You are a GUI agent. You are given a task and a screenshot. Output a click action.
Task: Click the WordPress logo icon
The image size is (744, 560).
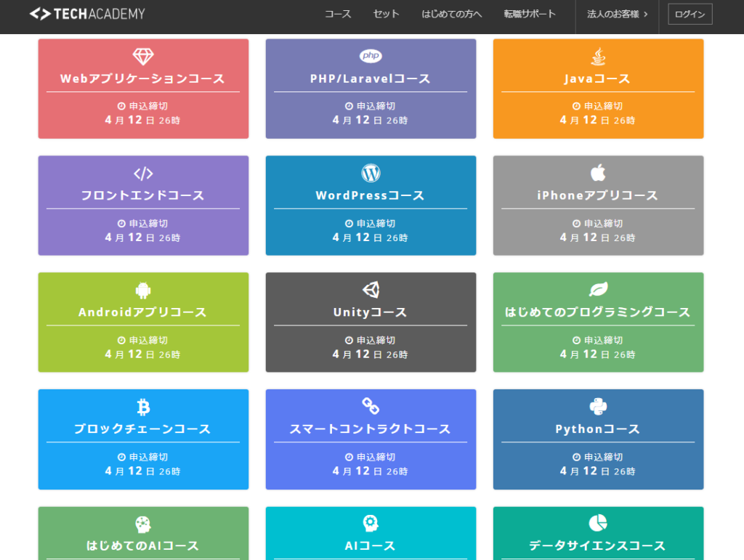pos(371,173)
